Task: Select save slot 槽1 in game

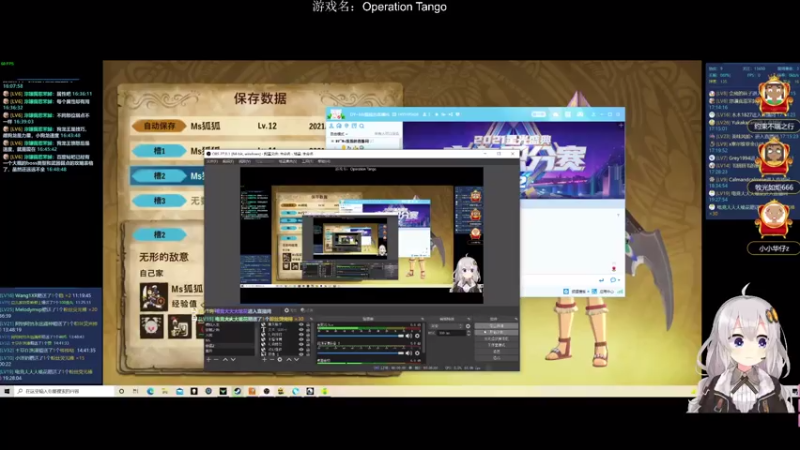Action: coord(159,151)
